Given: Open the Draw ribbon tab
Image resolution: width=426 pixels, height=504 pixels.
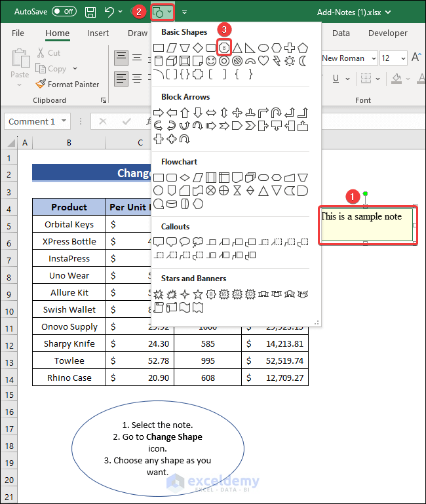Looking at the screenshot, I should (x=138, y=33).
